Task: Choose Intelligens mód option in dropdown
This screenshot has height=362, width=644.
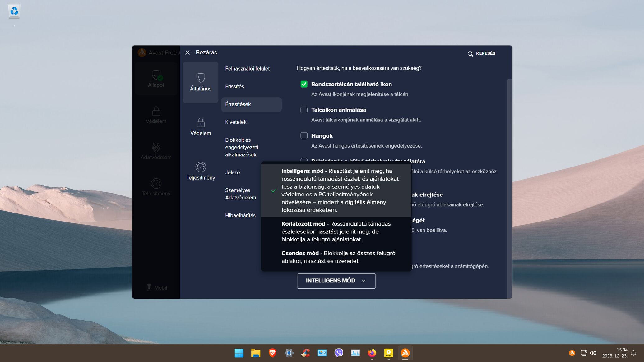Action: tap(336, 190)
